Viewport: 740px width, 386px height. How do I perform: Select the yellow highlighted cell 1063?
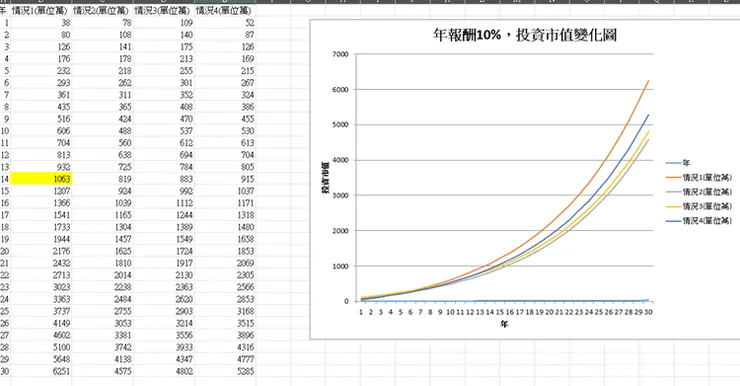pos(41,179)
